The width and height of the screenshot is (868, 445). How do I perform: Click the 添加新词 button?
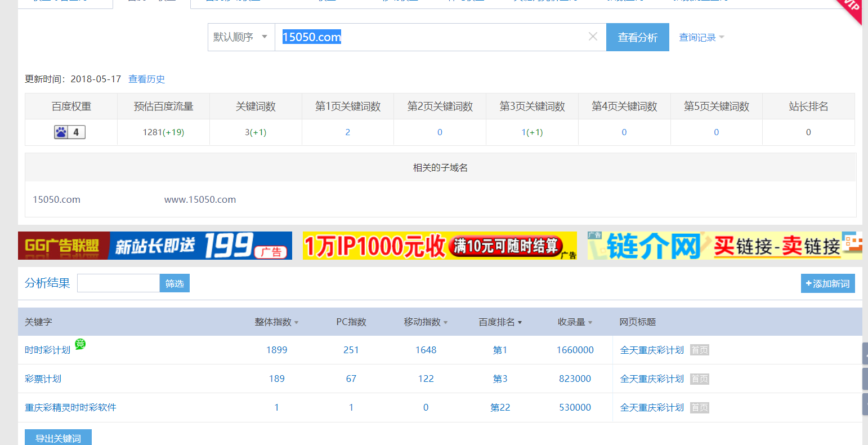[827, 283]
